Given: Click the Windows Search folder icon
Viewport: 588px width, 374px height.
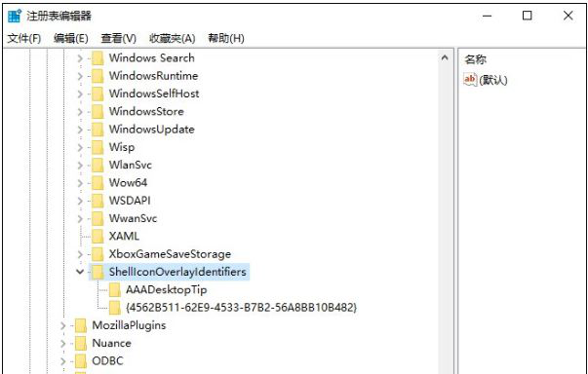Looking at the screenshot, I should 98,58.
